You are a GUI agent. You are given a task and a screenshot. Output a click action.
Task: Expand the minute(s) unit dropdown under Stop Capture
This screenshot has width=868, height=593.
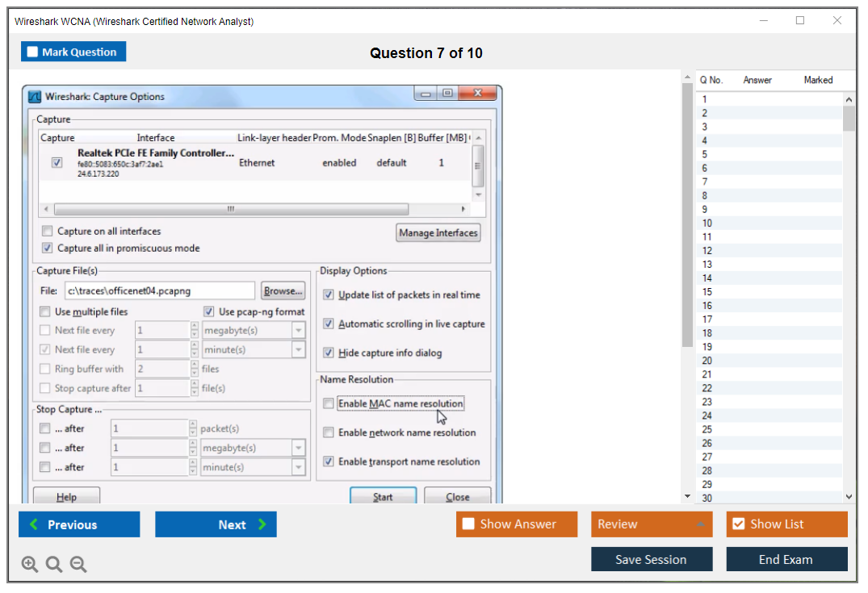pos(299,468)
